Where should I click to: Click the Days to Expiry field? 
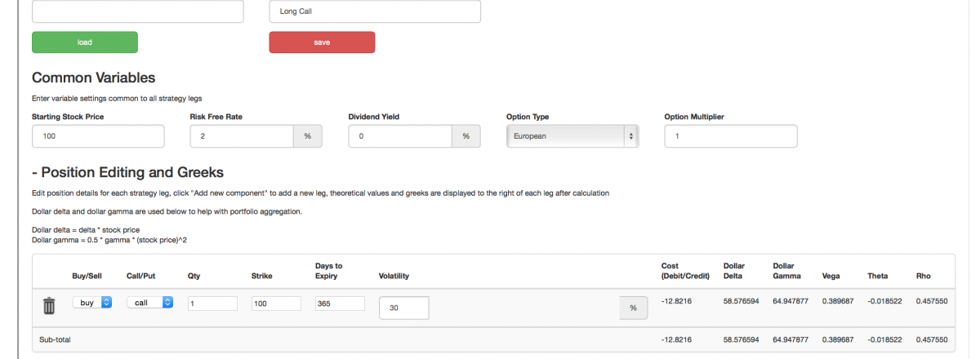(340, 304)
